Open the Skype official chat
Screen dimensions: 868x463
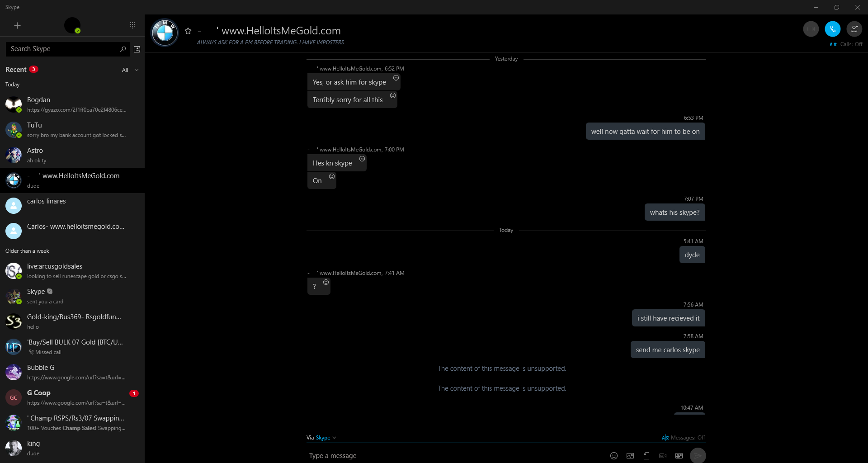coord(72,296)
